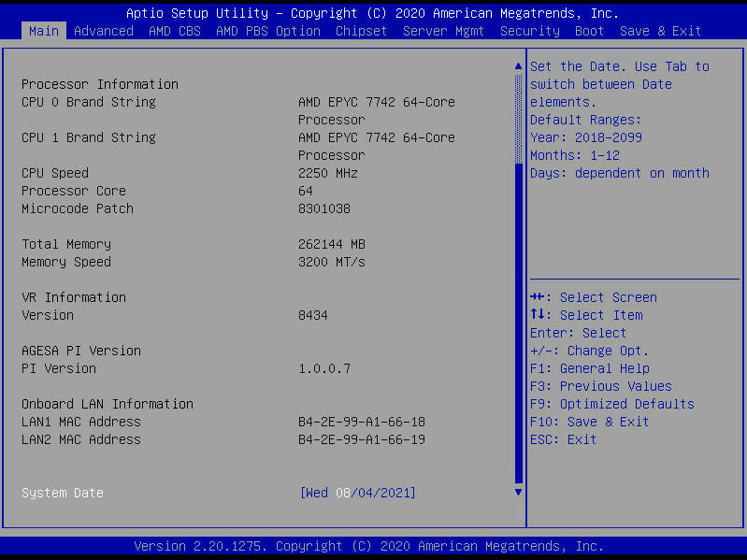Click MAC address B4-2E-99-A1-66-19

(362, 439)
